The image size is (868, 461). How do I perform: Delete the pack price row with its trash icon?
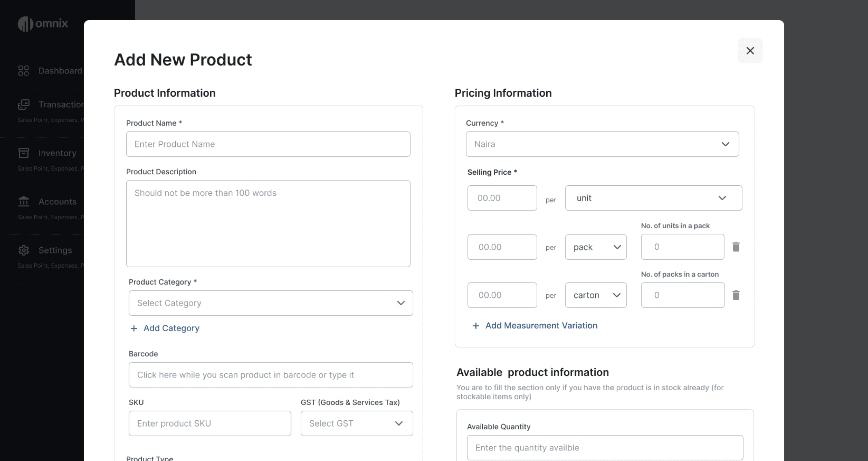[x=736, y=247]
